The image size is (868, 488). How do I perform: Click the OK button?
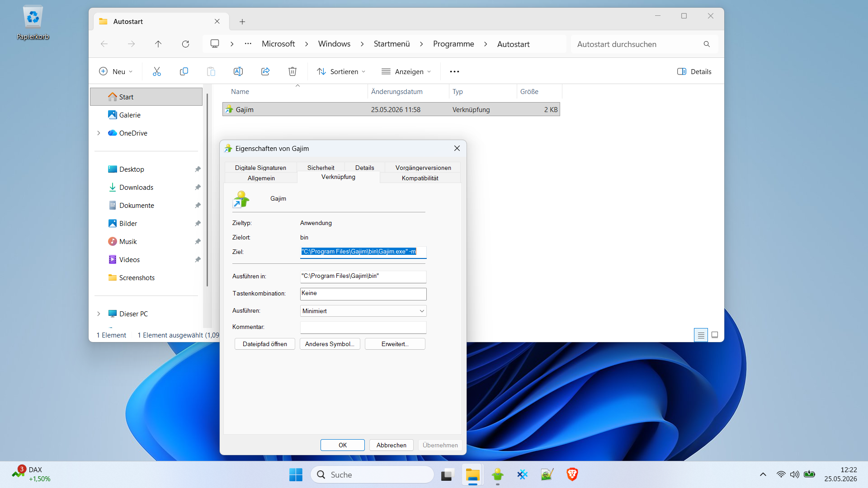pos(343,445)
